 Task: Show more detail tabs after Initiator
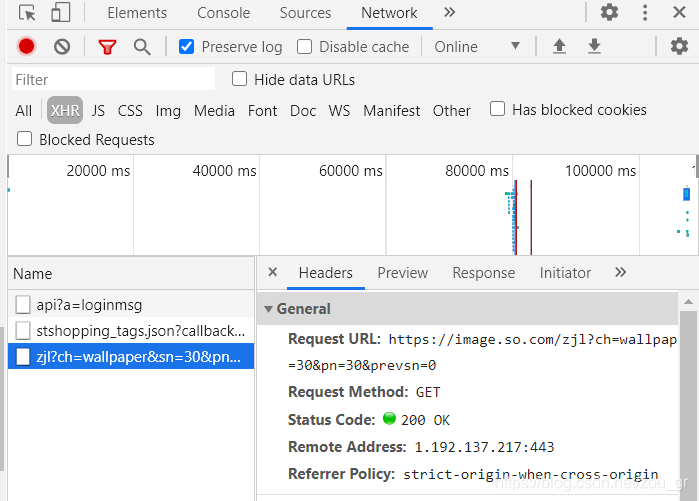(x=620, y=272)
